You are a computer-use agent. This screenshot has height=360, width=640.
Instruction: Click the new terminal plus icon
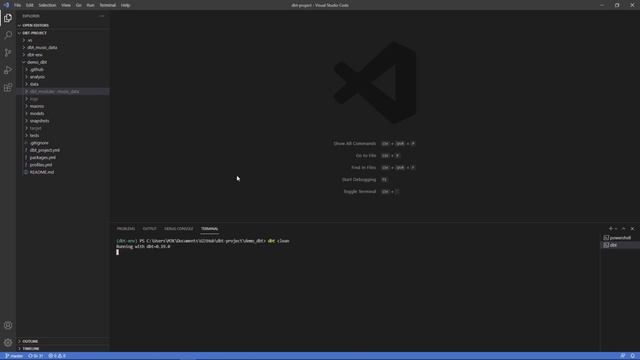click(x=611, y=229)
